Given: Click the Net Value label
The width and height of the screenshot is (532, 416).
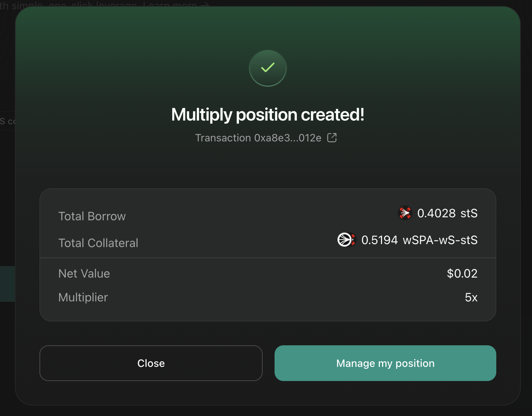Looking at the screenshot, I should pos(84,273).
